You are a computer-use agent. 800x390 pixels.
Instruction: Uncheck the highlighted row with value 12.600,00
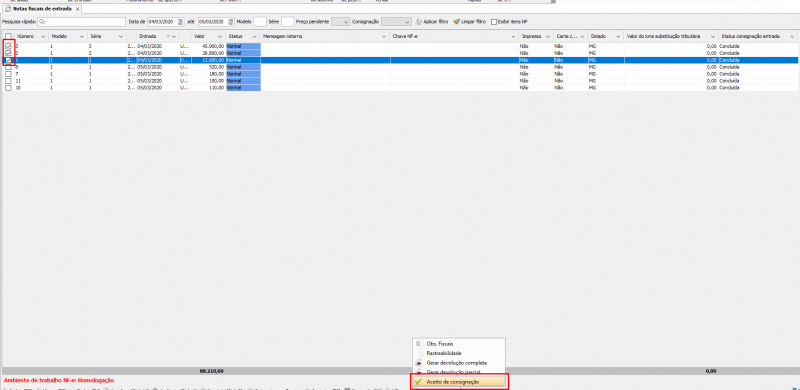(8, 60)
